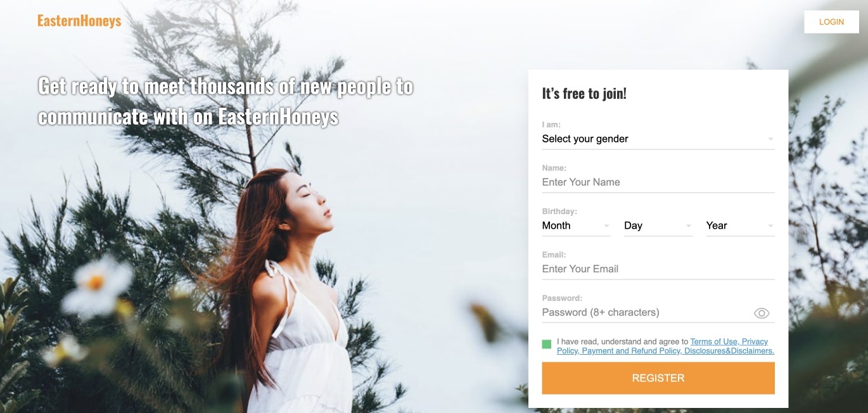Screen dimensions: 868x413
Task: Click the gender selector arrow icon
Action: pos(770,139)
